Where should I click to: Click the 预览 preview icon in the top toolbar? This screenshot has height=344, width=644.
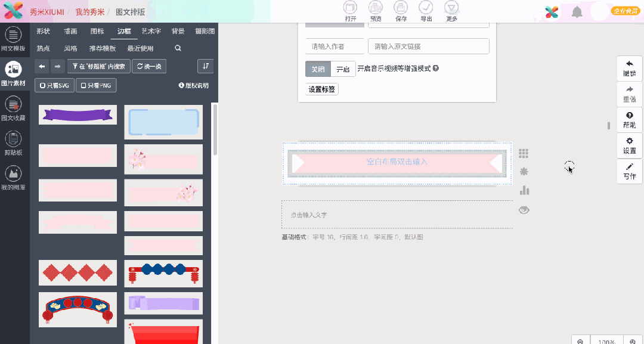(375, 12)
